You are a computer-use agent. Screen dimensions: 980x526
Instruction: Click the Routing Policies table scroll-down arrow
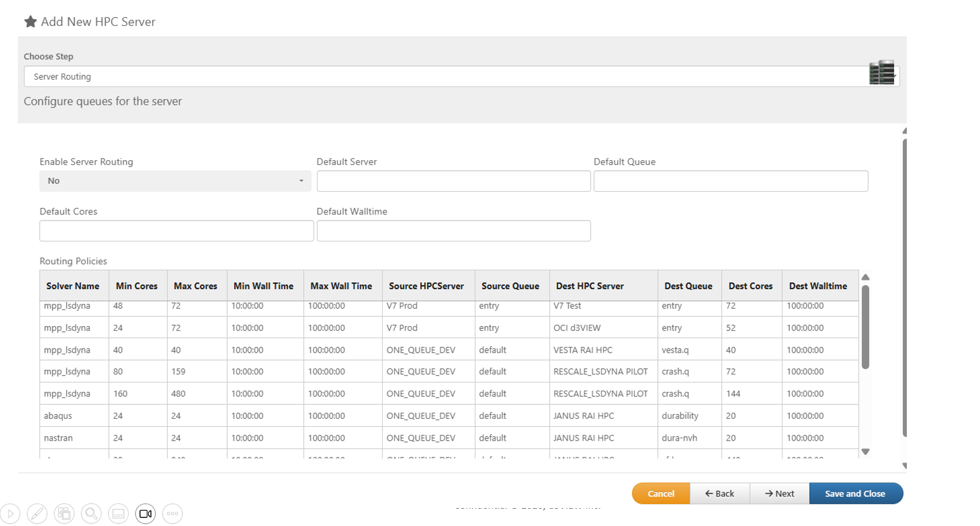865,452
